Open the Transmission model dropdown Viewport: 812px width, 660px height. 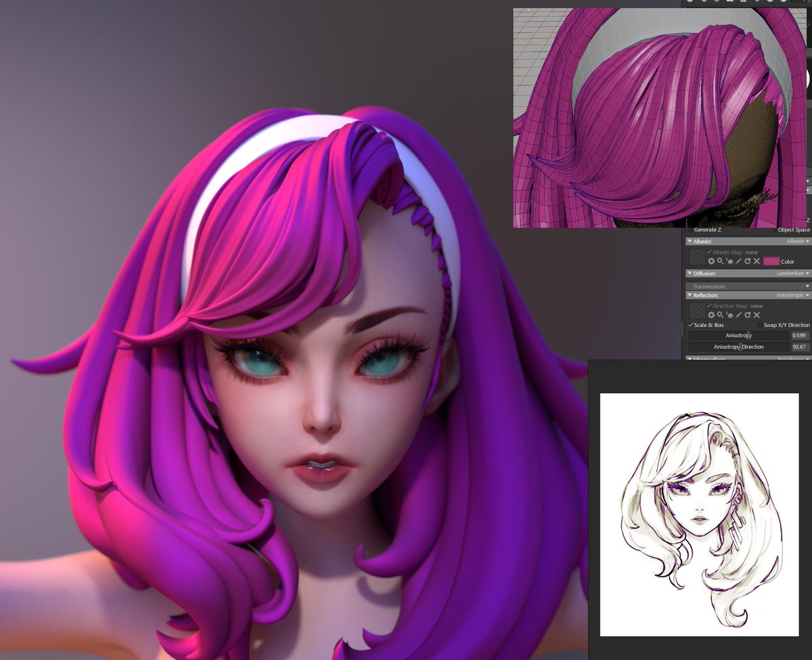pyautogui.click(x=805, y=286)
